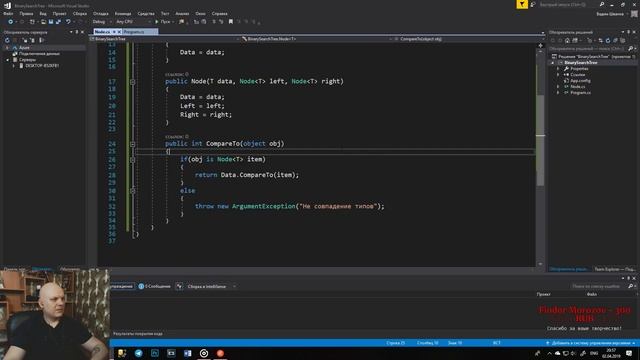Click the Open File toolbar icon
The height and width of the screenshot is (360, 640).
[x=43, y=22]
